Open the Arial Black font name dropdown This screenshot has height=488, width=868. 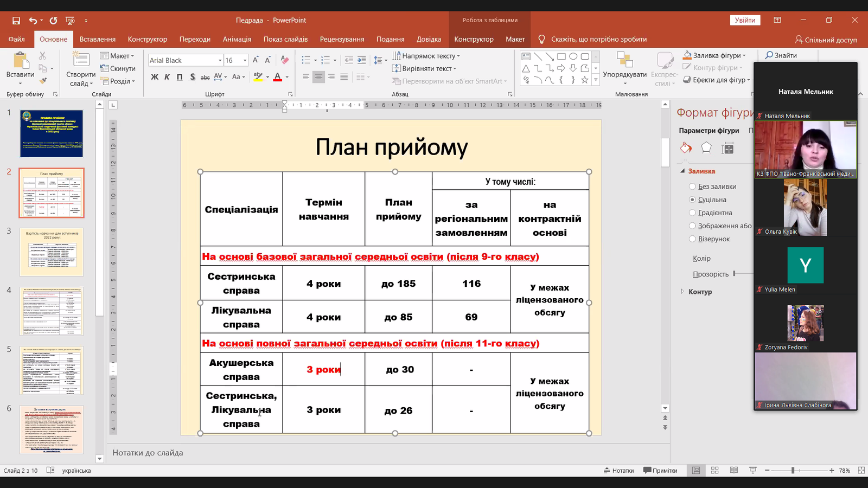pyautogui.click(x=220, y=60)
